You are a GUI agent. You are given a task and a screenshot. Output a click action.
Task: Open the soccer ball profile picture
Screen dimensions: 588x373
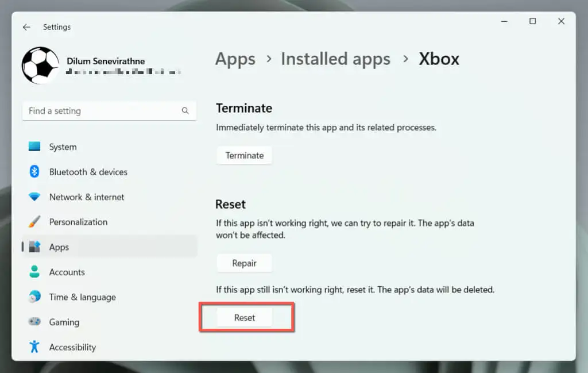coord(41,66)
